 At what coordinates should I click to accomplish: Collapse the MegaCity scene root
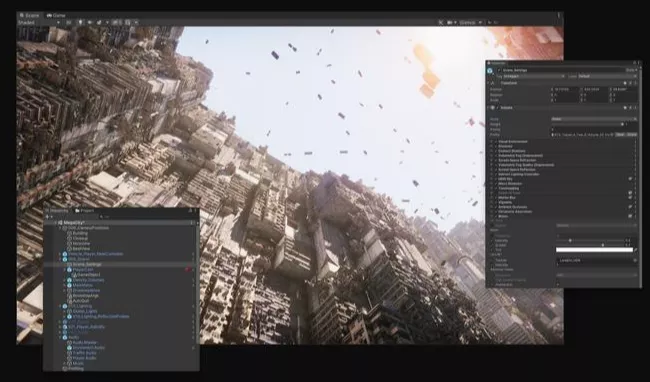[x=56, y=222]
